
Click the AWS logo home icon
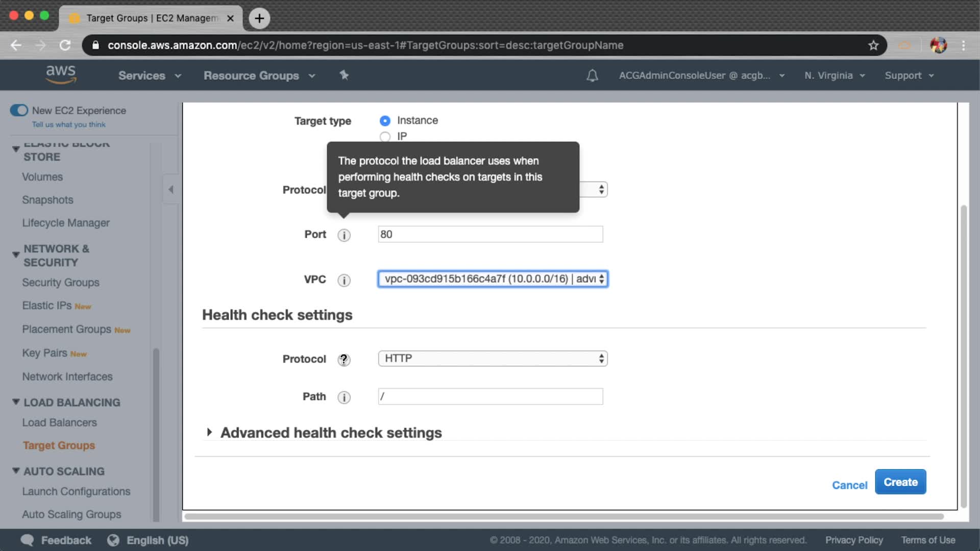point(61,74)
